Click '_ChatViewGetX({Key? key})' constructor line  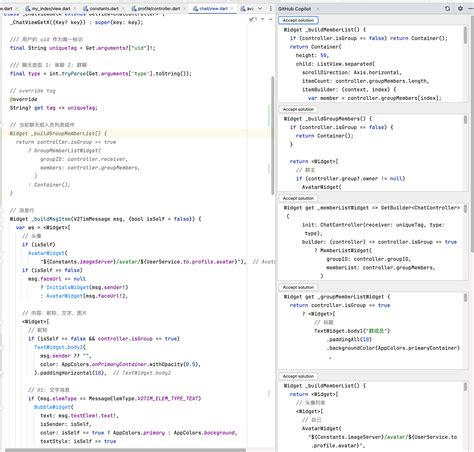click(x=77, y=22)
